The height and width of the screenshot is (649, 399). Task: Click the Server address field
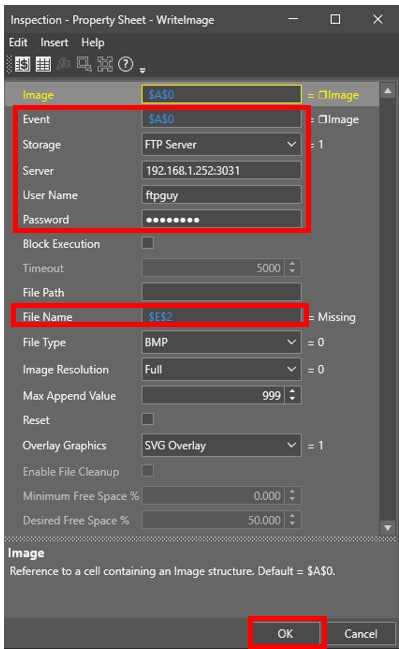coord(221,170)
